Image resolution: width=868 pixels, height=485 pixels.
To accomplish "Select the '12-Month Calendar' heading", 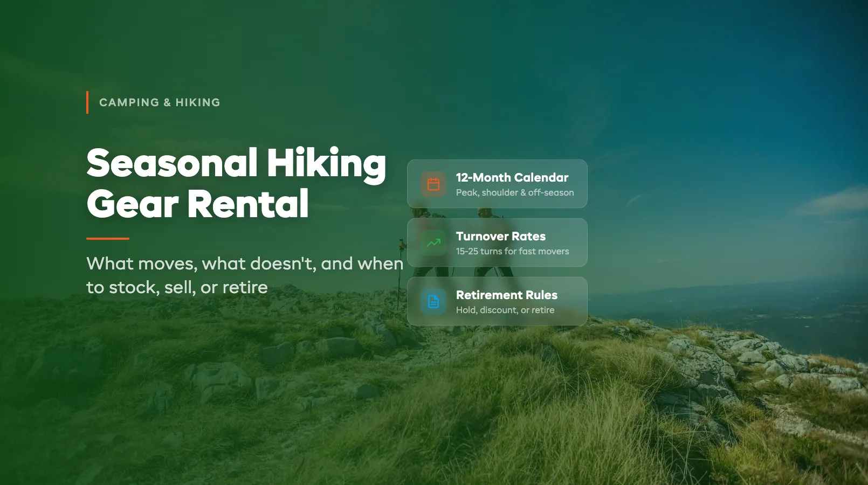I will [512, 177].
